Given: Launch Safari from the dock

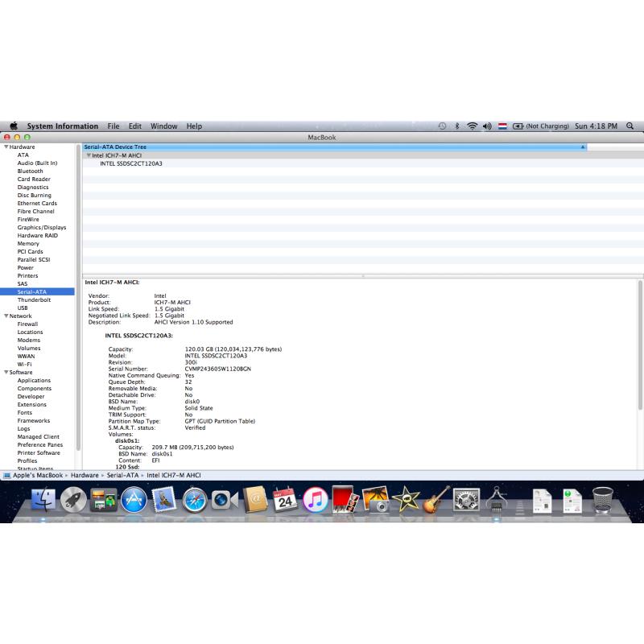Looking at the screenshot, I should pos(194,500).
